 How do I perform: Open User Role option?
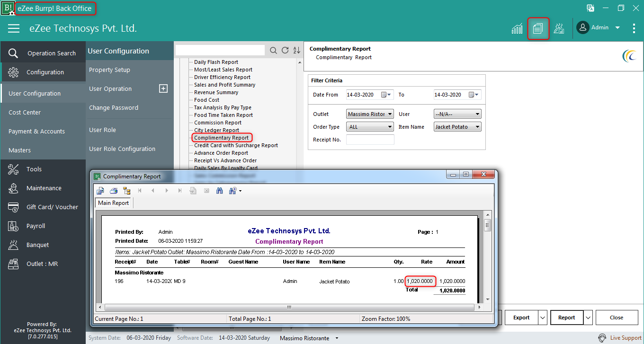coord(102,130)
